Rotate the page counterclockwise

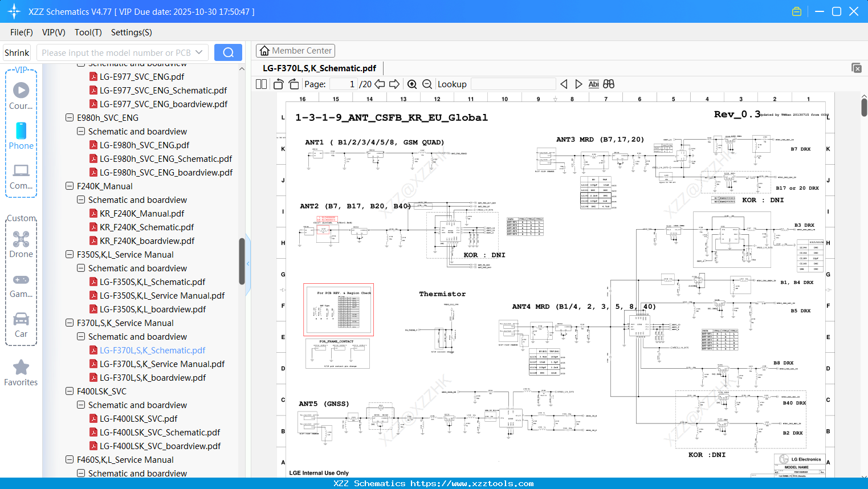pyautogui.click(x=278, y=84)
